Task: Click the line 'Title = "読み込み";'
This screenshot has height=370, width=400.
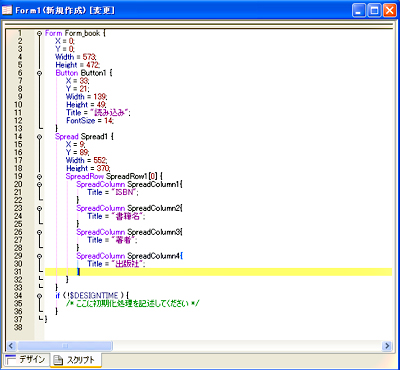Action: (x=98, y=113)
